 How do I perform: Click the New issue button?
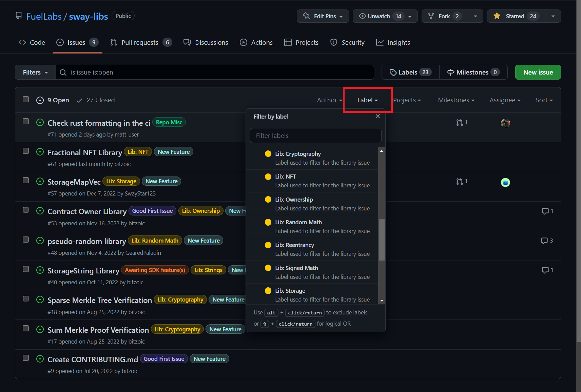point(538,72)
